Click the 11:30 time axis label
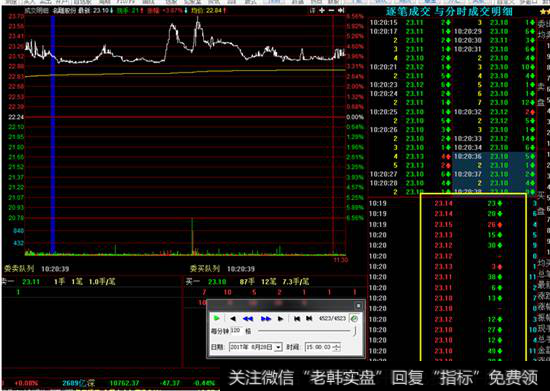Image resolution: width=550 pixels, height=391 pixels. (x=340, y=260)
